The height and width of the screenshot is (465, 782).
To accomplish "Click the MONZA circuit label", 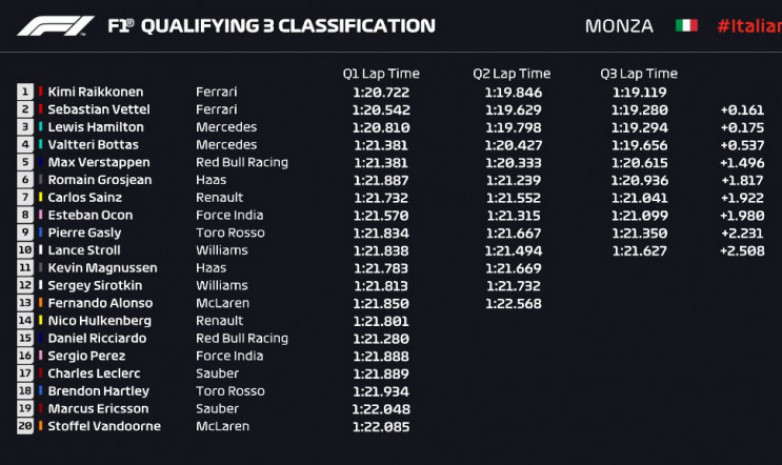I will [619, 26].
